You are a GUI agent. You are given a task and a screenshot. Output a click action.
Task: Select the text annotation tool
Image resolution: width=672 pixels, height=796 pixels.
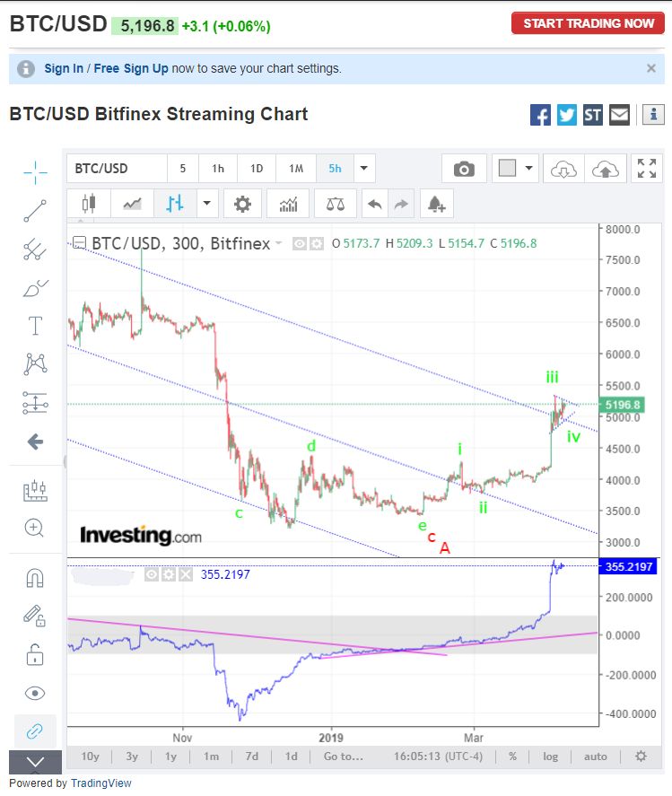point(35,326)
